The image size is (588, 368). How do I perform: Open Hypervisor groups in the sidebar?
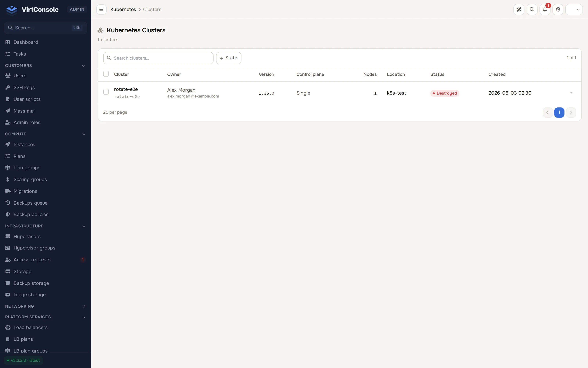45,248
